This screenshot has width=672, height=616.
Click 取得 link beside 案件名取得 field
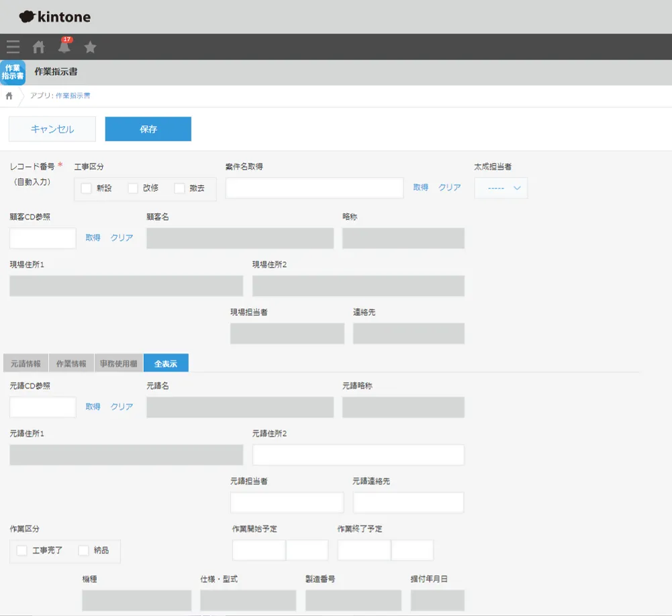(421, 188)
